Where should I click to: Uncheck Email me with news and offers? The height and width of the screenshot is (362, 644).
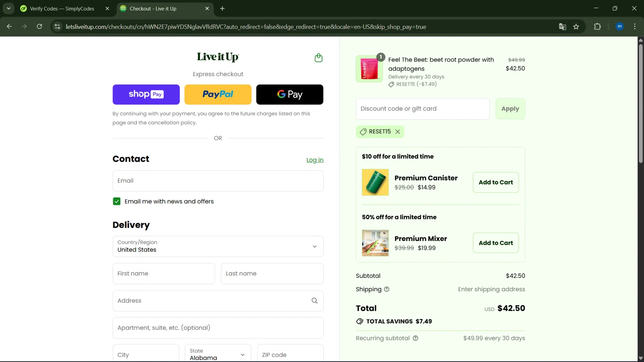(117, 201)
